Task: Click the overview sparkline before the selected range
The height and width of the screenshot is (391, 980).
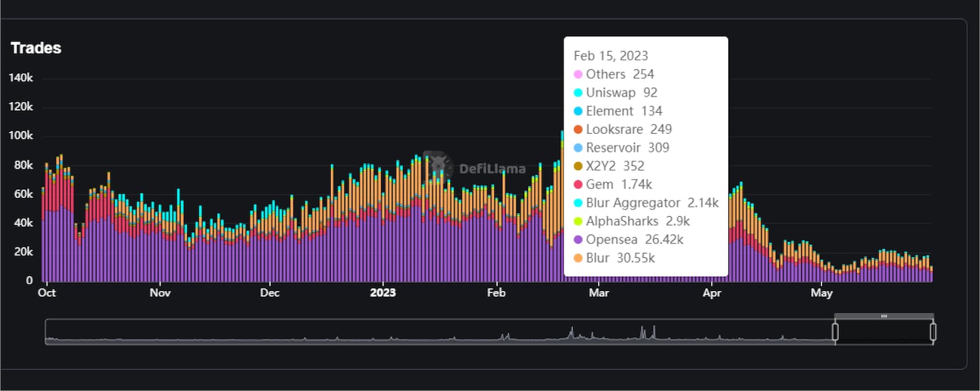Action: 440,332
